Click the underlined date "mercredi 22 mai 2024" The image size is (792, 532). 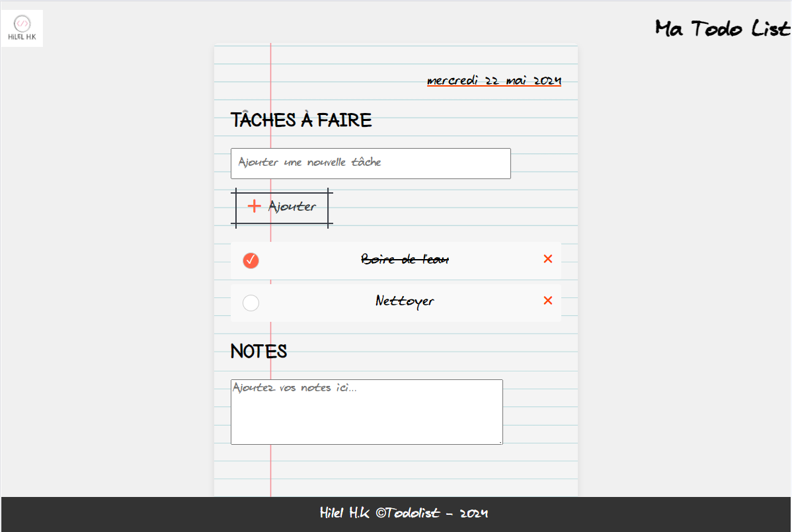click(x=494, y=80)
